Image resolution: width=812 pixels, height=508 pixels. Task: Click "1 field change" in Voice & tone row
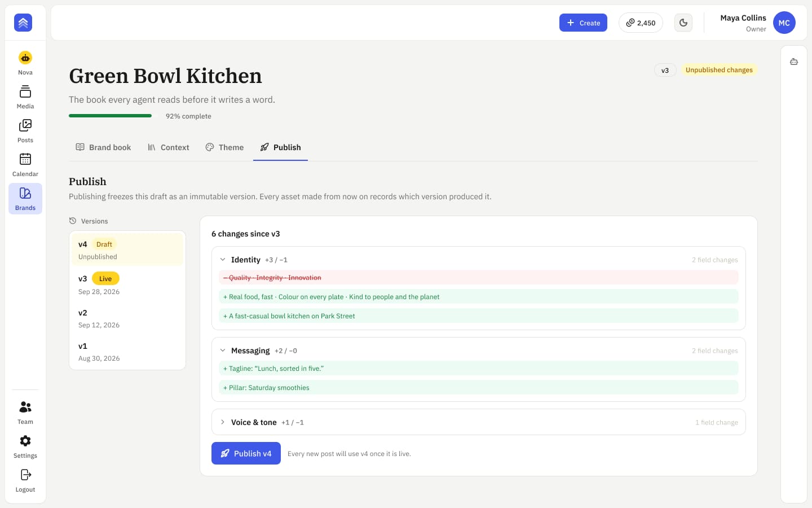point(716,422)
